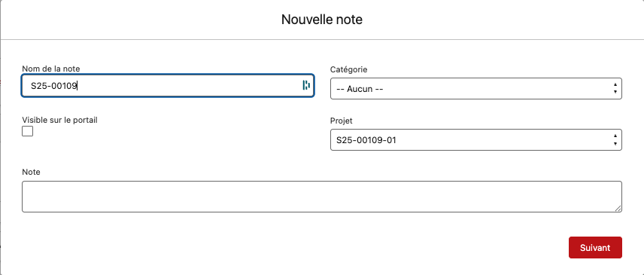Click the down arrow of Projet select

(615, 143)
